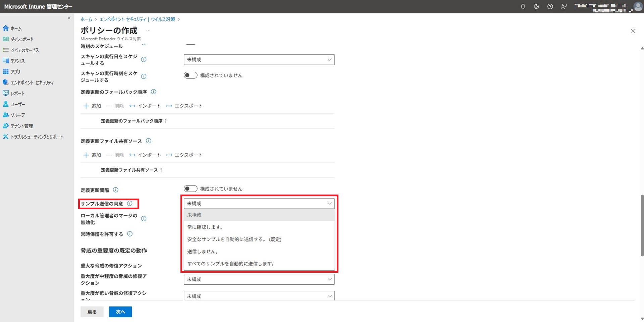Go to デバイス in left menu

click(18, 61)
